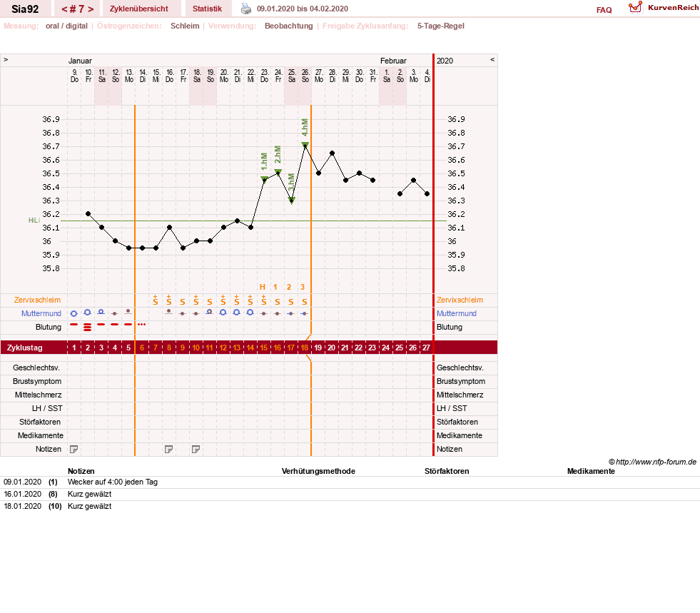
Task: Click temperature point 36.7 on 26 January
Action: (x=305, y=146)
